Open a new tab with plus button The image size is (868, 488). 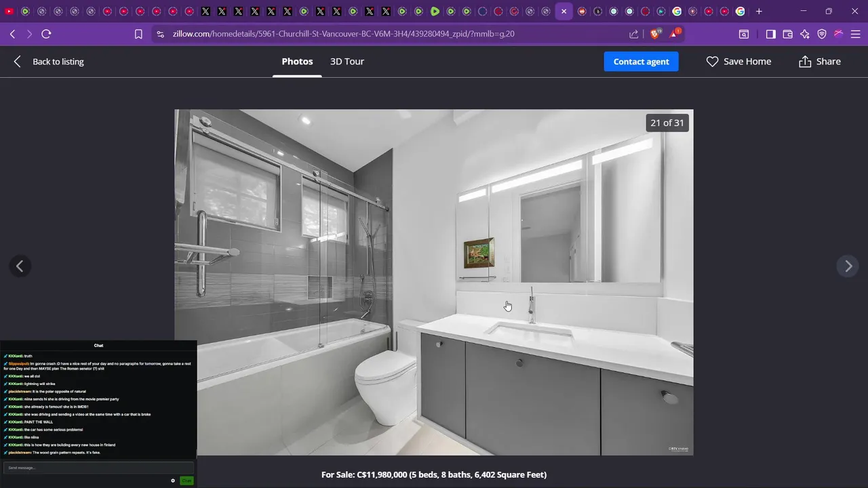coord(759,12)
